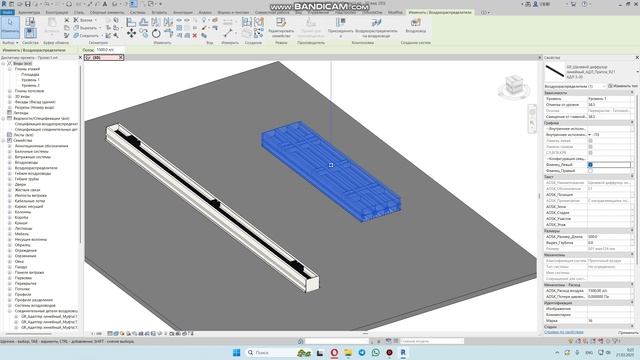Switch to the Системы ribbon tab
640x360 pixels.
[x=138, y=12]
